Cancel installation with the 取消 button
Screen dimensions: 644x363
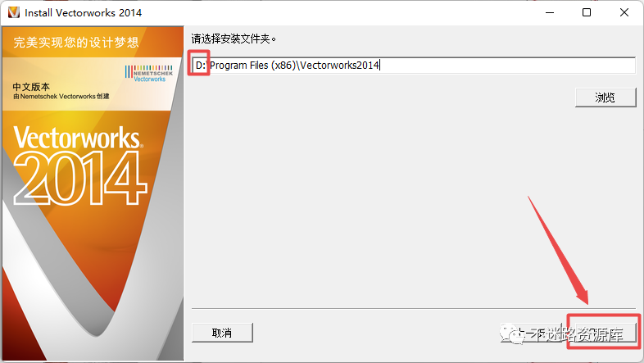point(222,333)
